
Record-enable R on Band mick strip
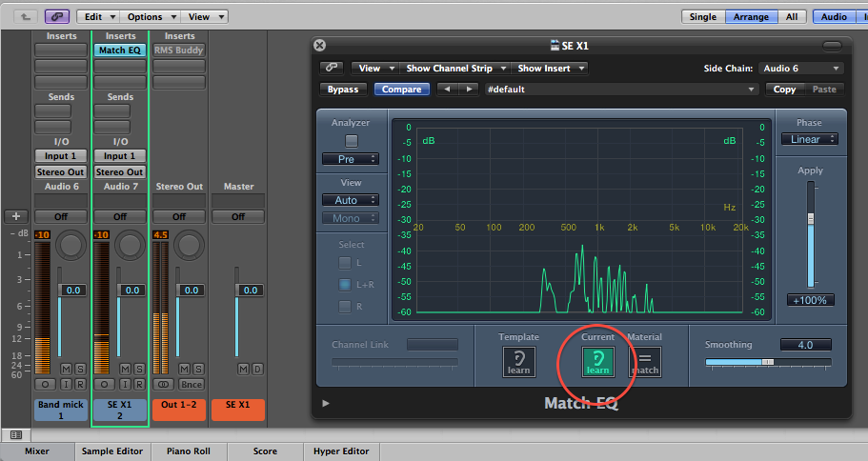(x=80, y=384)
